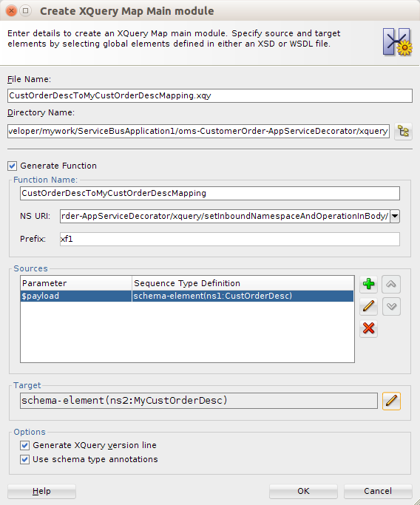This screenshot has width=420, height=505.
Task: Focus the File Name text field
Action: 210,95
